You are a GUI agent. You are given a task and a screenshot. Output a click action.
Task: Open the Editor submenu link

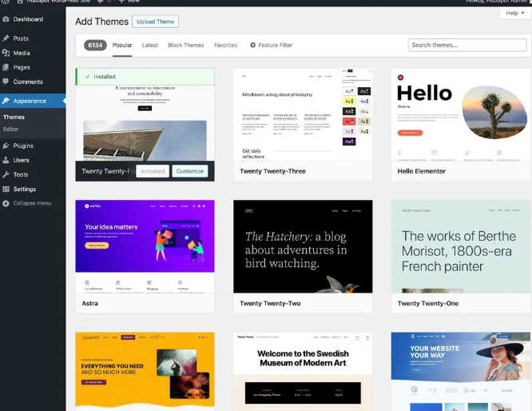click(11, 129)
